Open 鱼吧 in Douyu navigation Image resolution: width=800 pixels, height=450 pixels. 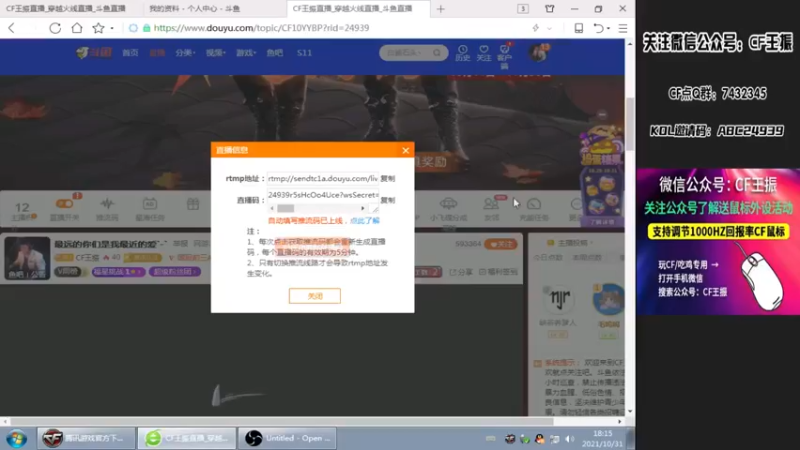click(x=274, y=53)
